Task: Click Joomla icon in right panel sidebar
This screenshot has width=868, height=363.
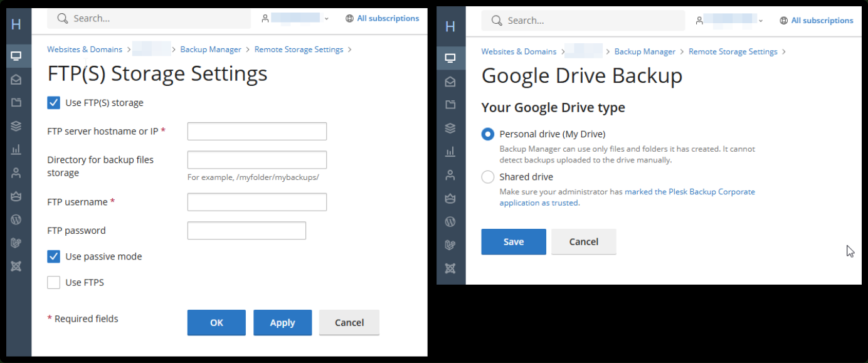Action: [450, 268]
